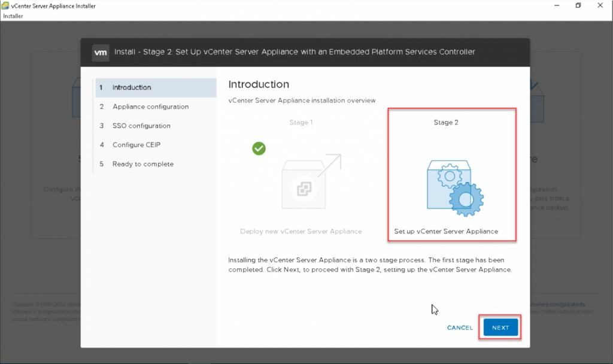Click the vCenter installer app icon in title bar

[5, 6]
